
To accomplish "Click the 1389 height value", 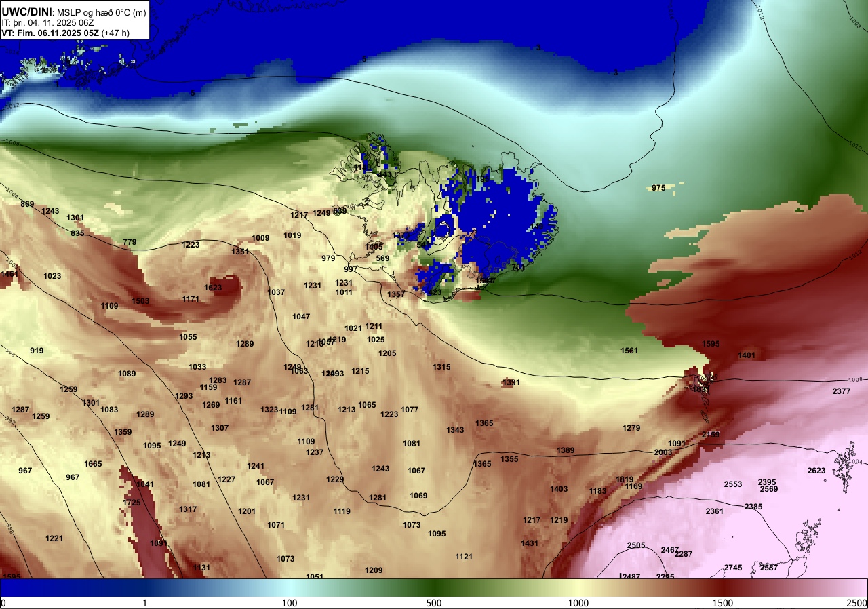I will pyautogui.click(x=566, y=450).
